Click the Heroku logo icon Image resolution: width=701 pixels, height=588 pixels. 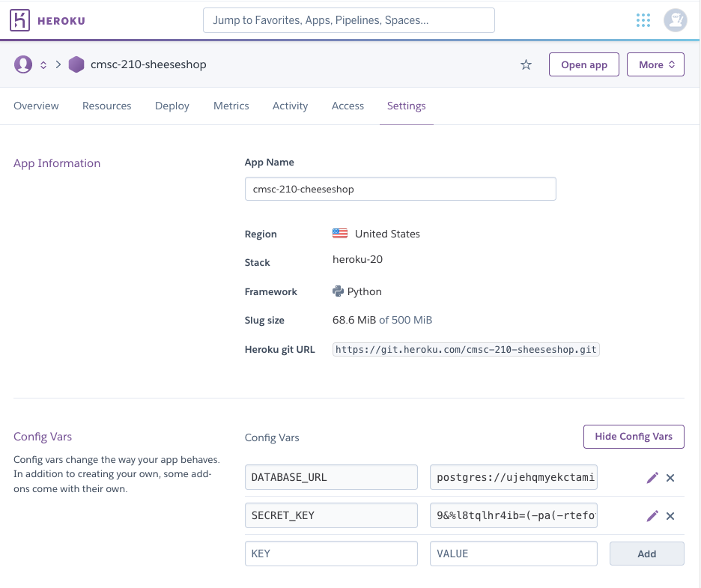click(20, 20)
